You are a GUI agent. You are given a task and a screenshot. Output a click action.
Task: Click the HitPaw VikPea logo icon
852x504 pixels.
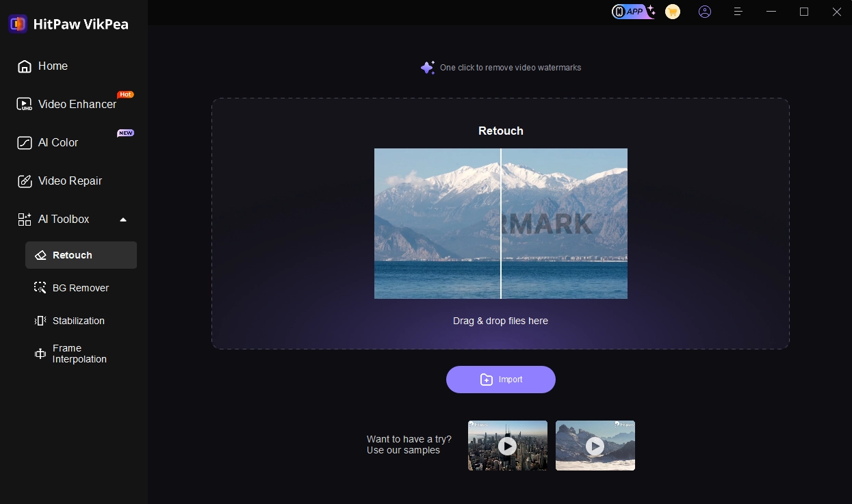tap(18, 24)
